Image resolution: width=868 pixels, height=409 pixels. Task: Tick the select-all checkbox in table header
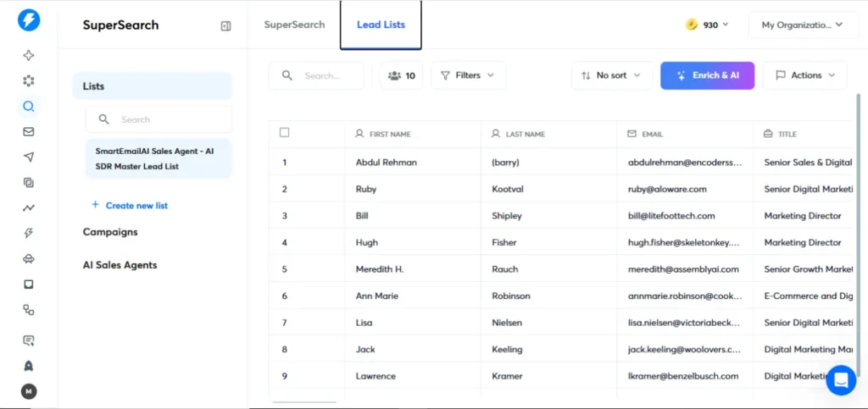coord(285,133)
